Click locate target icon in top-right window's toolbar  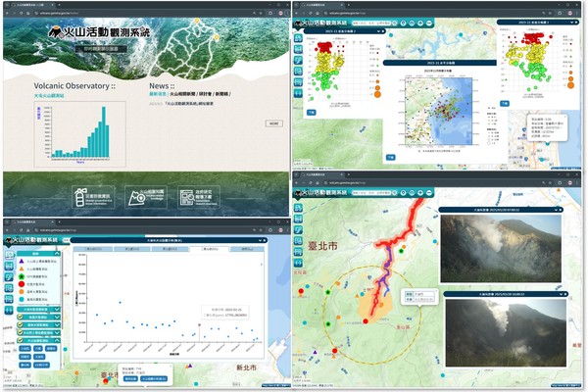(x=403, y=24)
